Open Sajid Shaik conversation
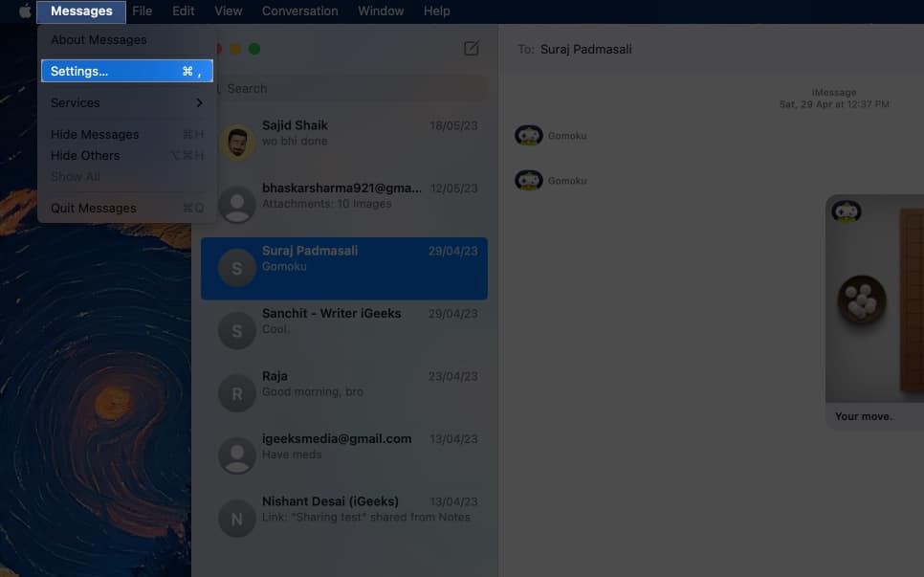 (x=344, y=144)
